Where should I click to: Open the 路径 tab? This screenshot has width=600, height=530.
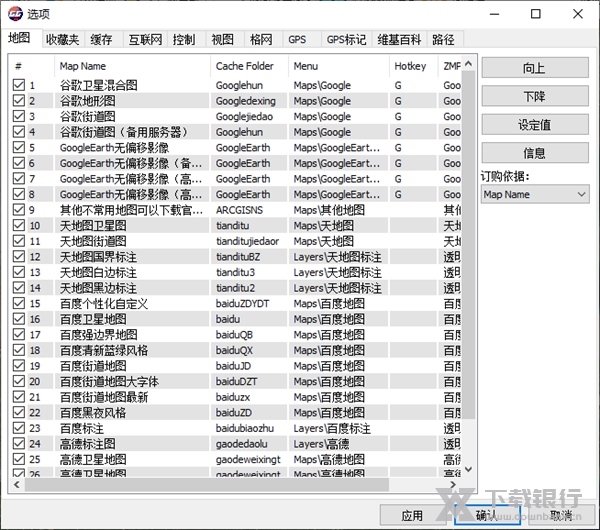[x=444, y=39]
